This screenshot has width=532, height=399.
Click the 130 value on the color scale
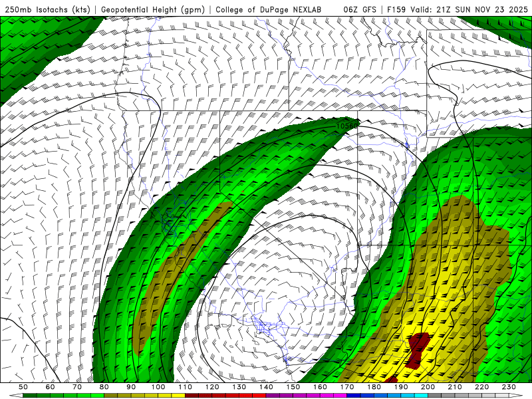[x=239, y=387]
